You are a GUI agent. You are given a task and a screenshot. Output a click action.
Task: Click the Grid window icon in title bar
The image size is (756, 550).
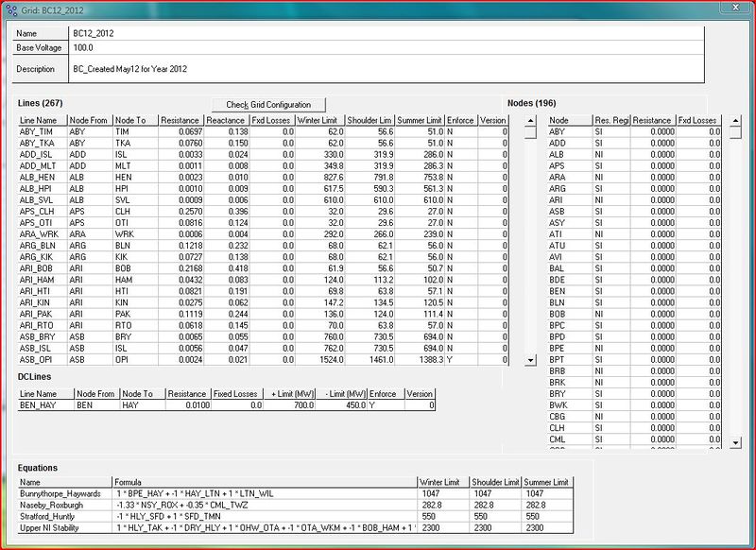11,9
